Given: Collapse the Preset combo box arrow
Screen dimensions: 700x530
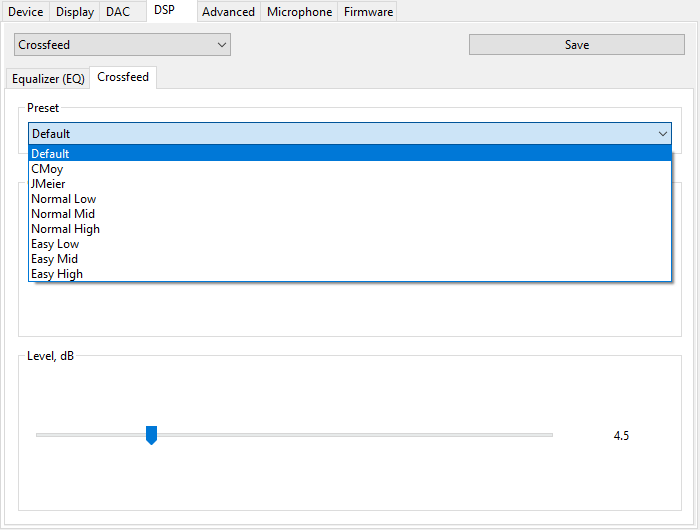Looking at the screenshot, I should click(662, 134).
